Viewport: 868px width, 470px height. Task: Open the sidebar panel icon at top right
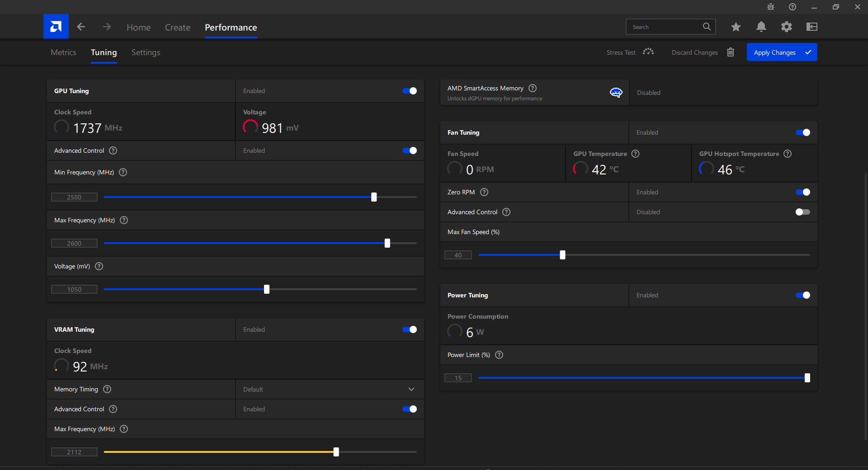pyautogui.click(x=811, y=27)
